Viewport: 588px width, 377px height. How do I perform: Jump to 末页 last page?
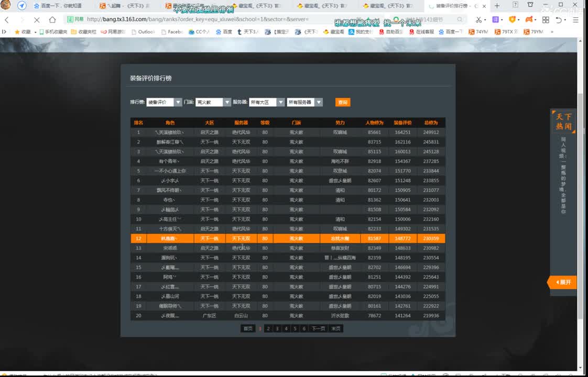pos(336,328)
